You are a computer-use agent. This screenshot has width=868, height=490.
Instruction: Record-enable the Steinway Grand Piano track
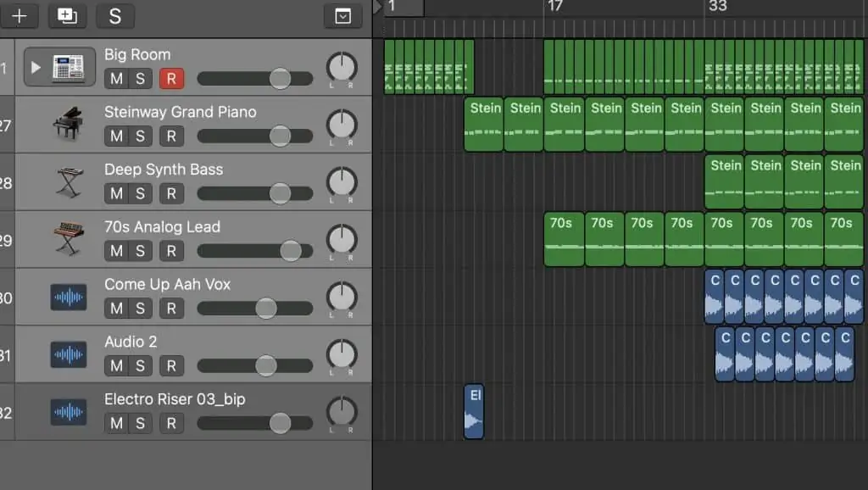pos(171,136)
